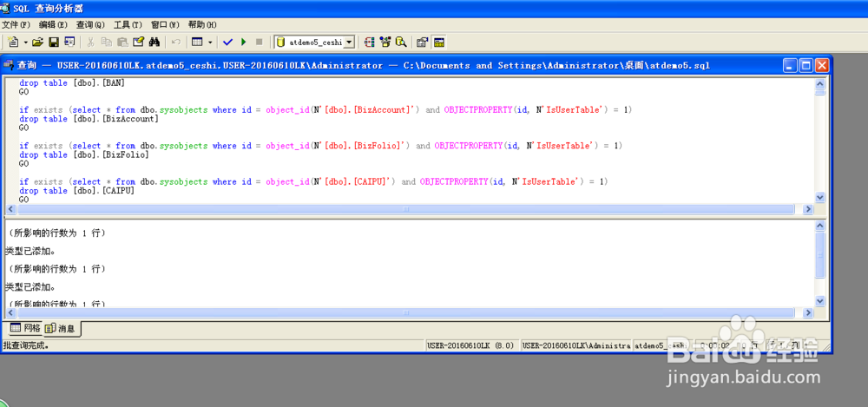Click Display Estimated Execution Plan icon
868x407 pixels.
[x=369, y=42]
